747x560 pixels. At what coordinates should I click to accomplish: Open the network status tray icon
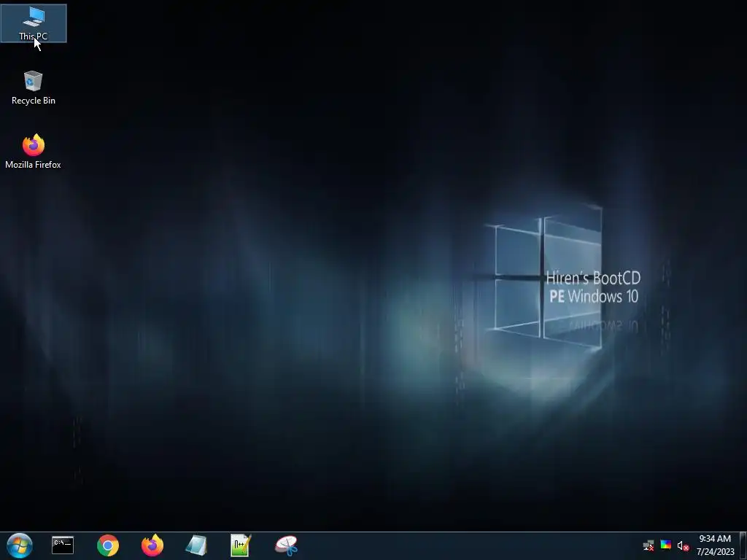tap(649, 545)
